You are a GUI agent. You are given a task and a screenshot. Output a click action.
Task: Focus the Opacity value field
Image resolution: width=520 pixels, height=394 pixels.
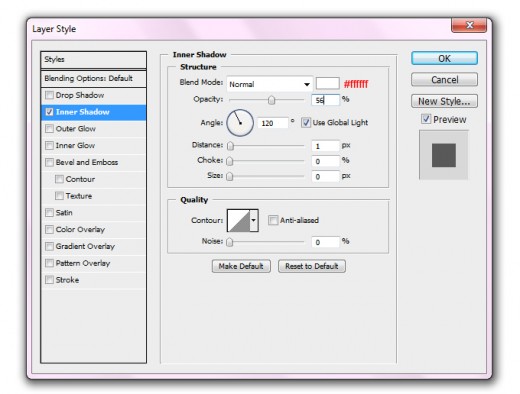point(326,100)
